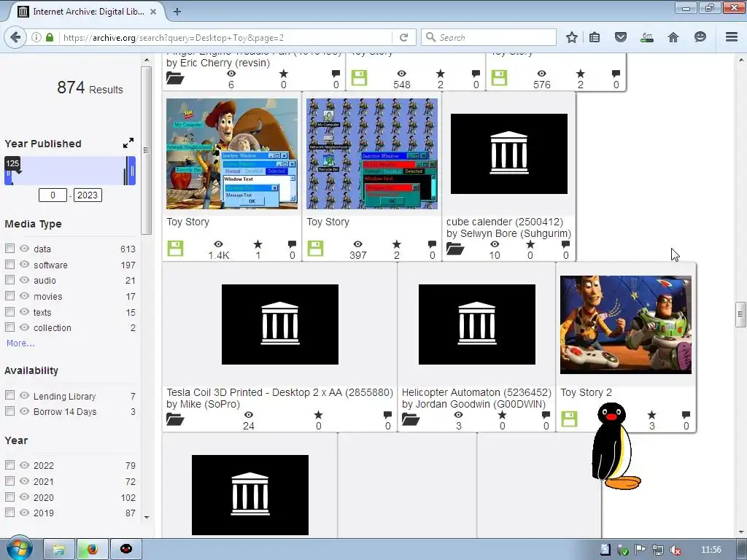Screen dimensions: 747x560
Task: Toggle the eye icon next to movies
Action: [24, 296]
